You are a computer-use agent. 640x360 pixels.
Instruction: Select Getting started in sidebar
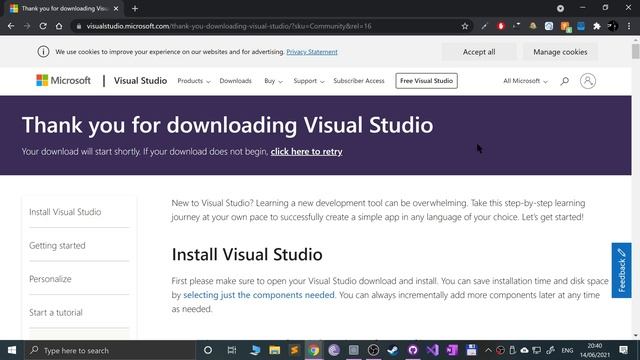coord(57,245)
